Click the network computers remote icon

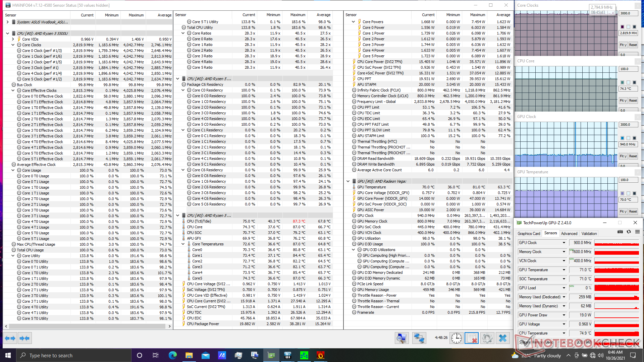(x=419, y=338)
